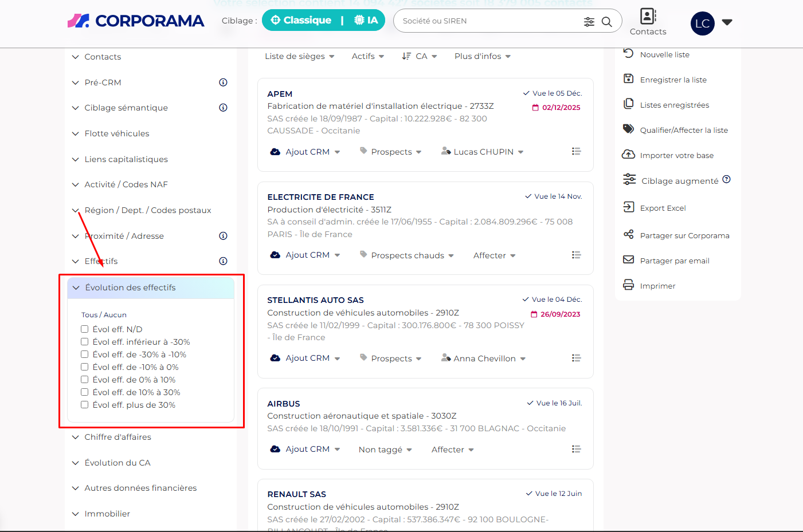Click Importer votre base cloud icon
Screen dimensions: 803x532
[x=629, y=155]
